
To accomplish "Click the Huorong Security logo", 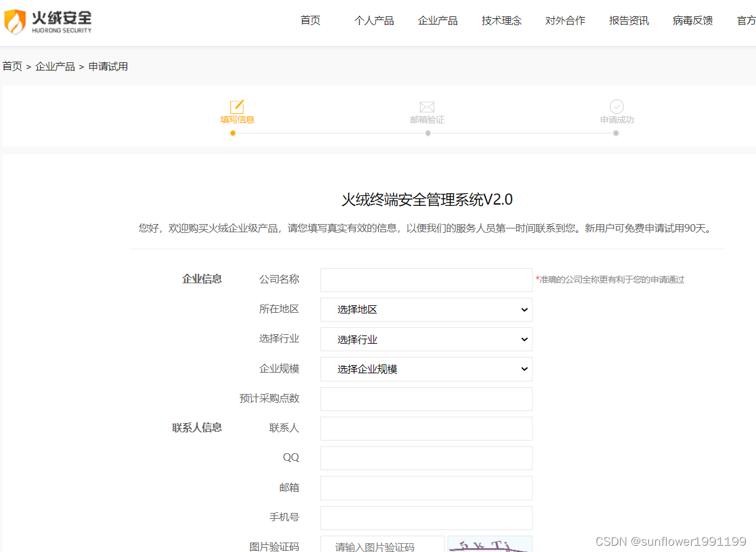I will [48, 22].
